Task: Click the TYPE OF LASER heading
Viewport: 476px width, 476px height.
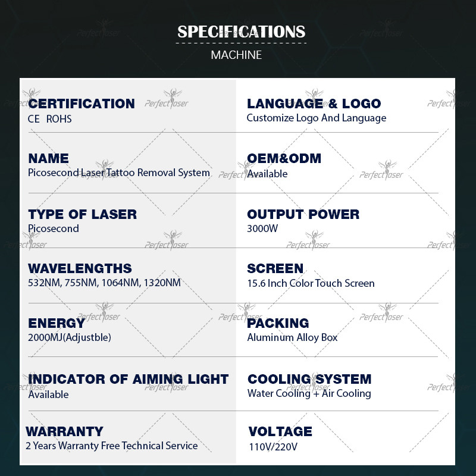Action: pyautogui.click(x=82, y=214)
